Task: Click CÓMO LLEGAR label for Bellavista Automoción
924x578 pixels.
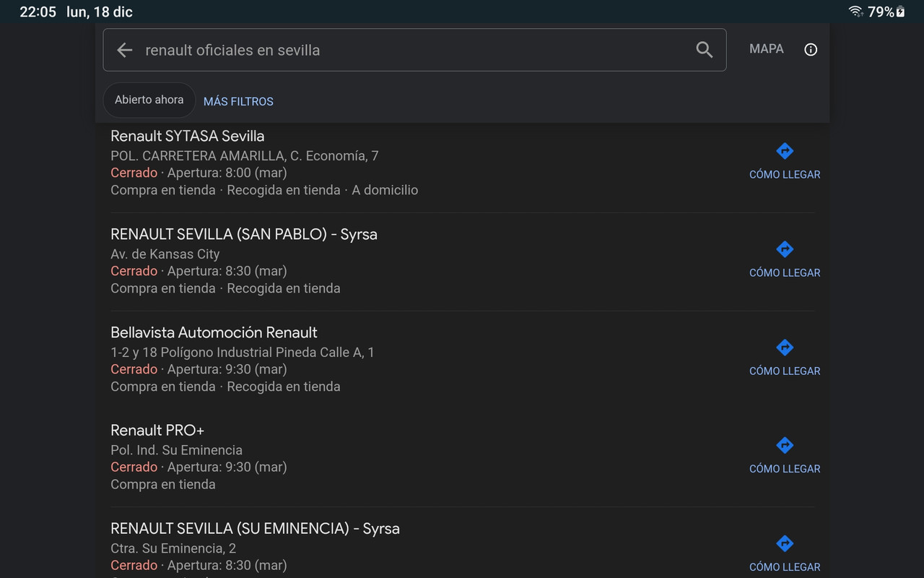Action: 785,371
